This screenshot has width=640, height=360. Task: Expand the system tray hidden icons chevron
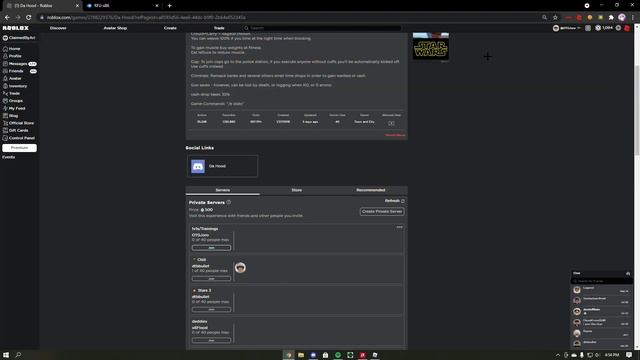pos(558,355)
